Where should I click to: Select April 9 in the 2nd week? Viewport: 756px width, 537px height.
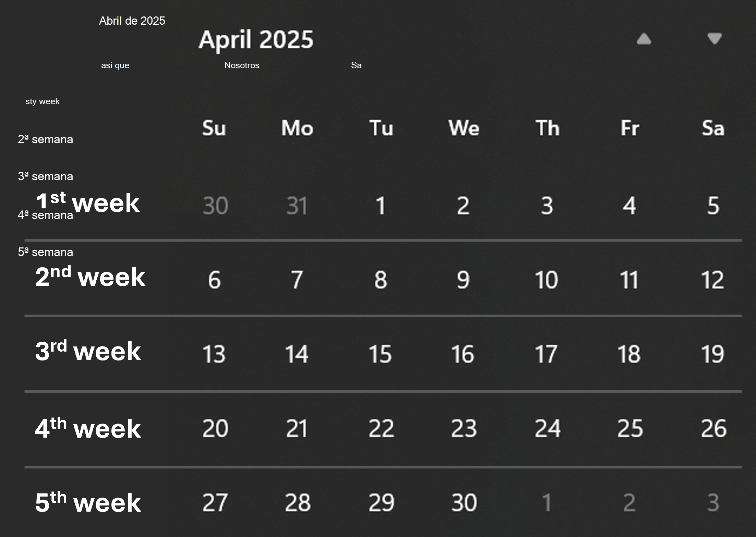point(464,279)
